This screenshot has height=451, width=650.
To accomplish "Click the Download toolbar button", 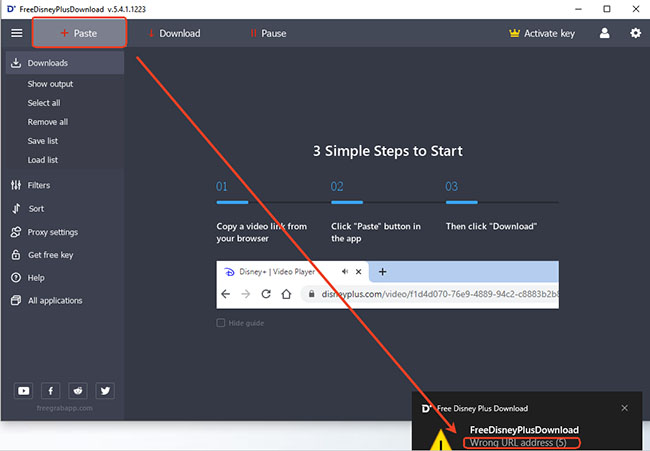I will 175,33.
